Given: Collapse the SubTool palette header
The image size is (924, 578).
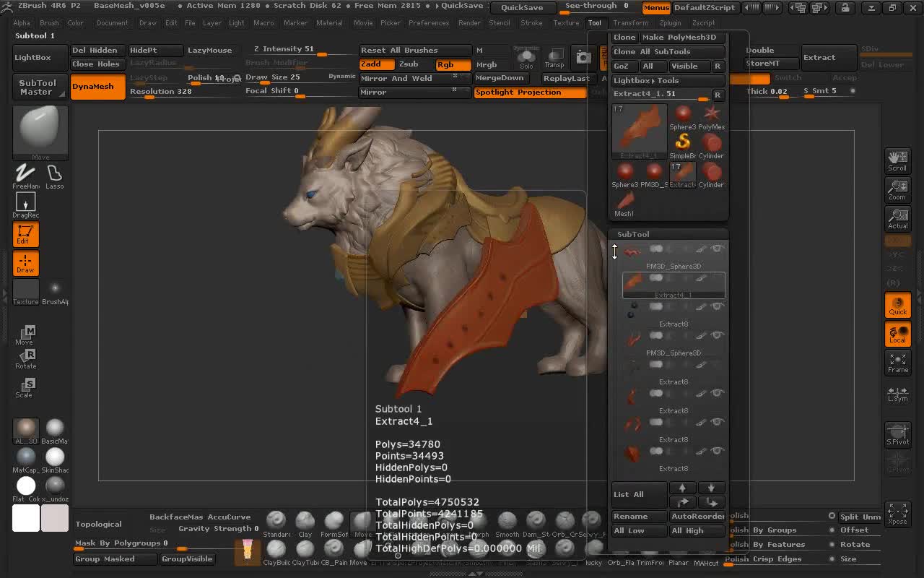Looking at the screenshot, I should click(633, 234).
